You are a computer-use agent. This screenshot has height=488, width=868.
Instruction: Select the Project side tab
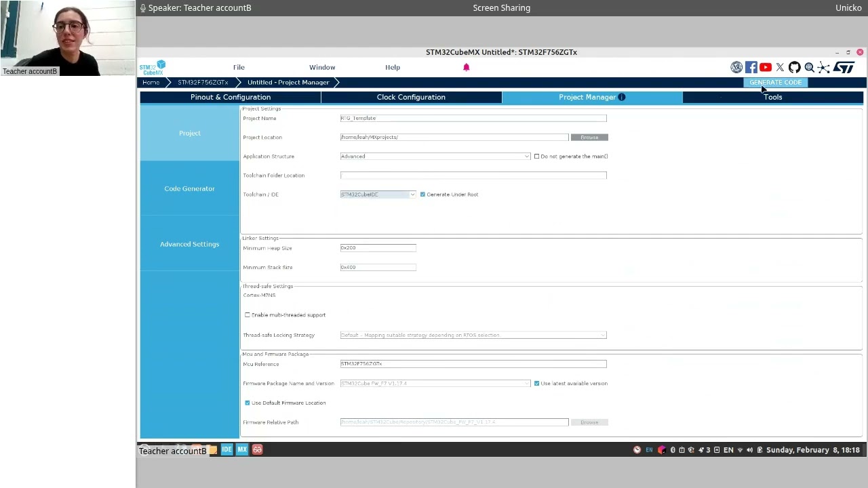pos(190,133)
